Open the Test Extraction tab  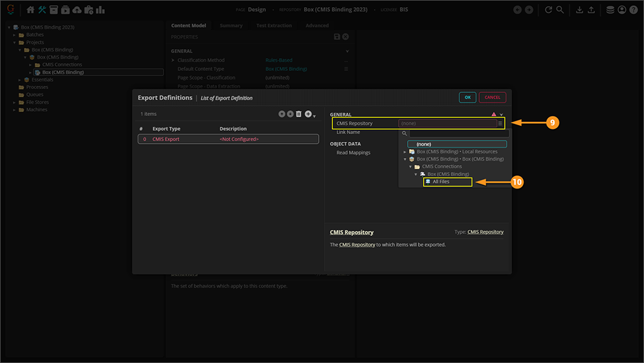pos(274,26)
